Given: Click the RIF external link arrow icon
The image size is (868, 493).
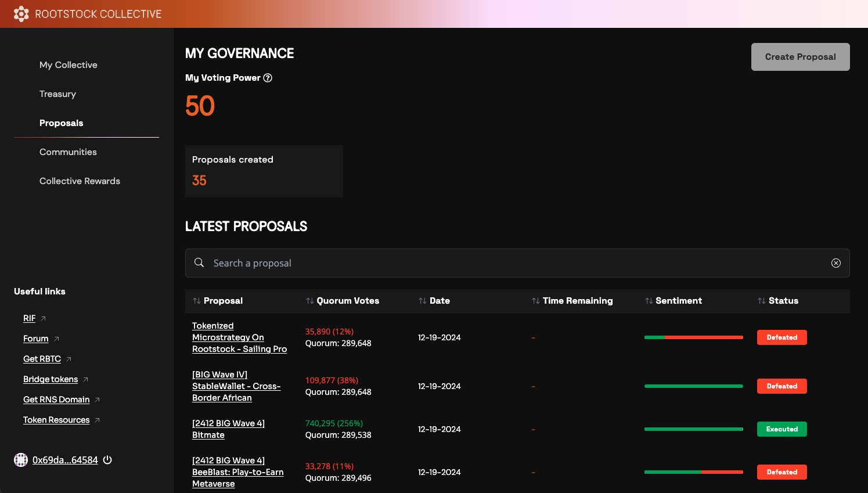Looking at the screenshot, I should pos(43,319).
